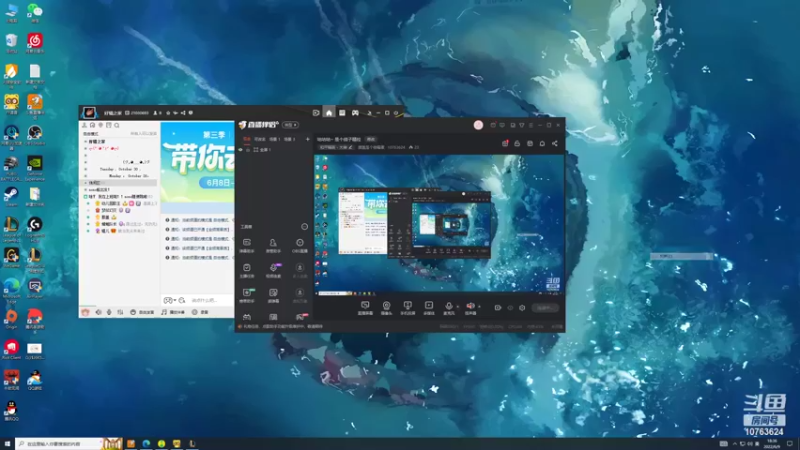800x450 pixels.
Task: Open the Origin desktop shortcut
Action: pos(11,318)
